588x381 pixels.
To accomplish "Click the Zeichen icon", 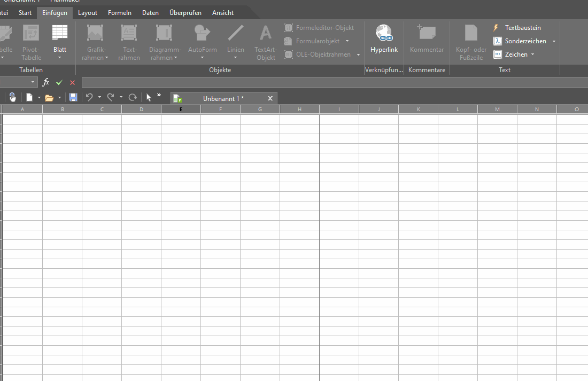I will click(x=498, y=55).
